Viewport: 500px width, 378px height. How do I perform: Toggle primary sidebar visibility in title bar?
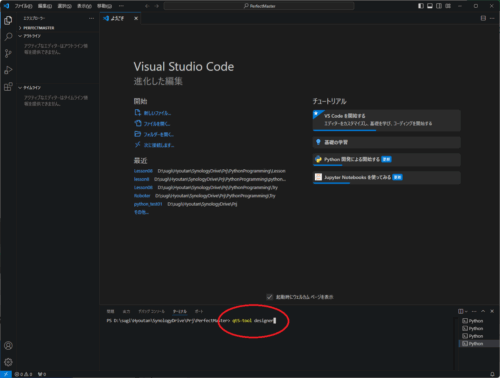tap(421, 6)
